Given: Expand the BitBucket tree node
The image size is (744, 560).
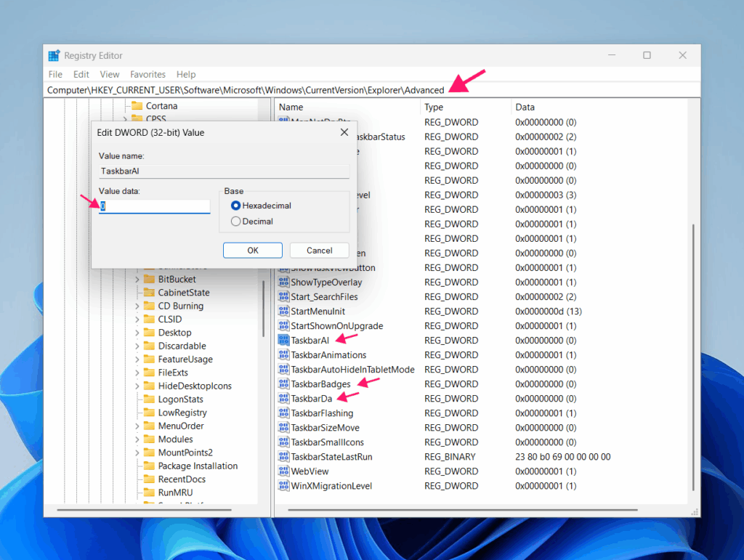Looking at the screenshot, I should tap(137, 280).
